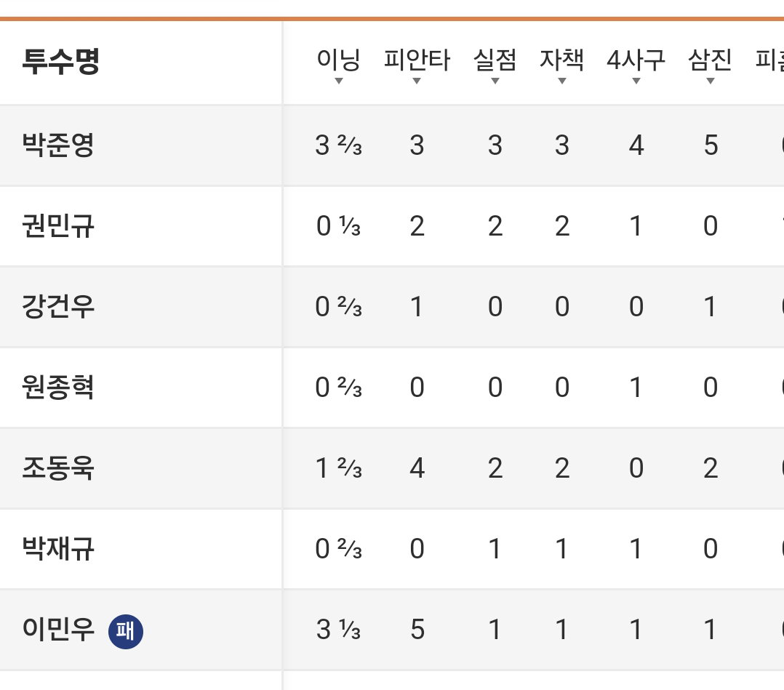Viewport: 784px width, 690px height.
Task: Select the 투수명 header cell
Action: coord(61,62)
